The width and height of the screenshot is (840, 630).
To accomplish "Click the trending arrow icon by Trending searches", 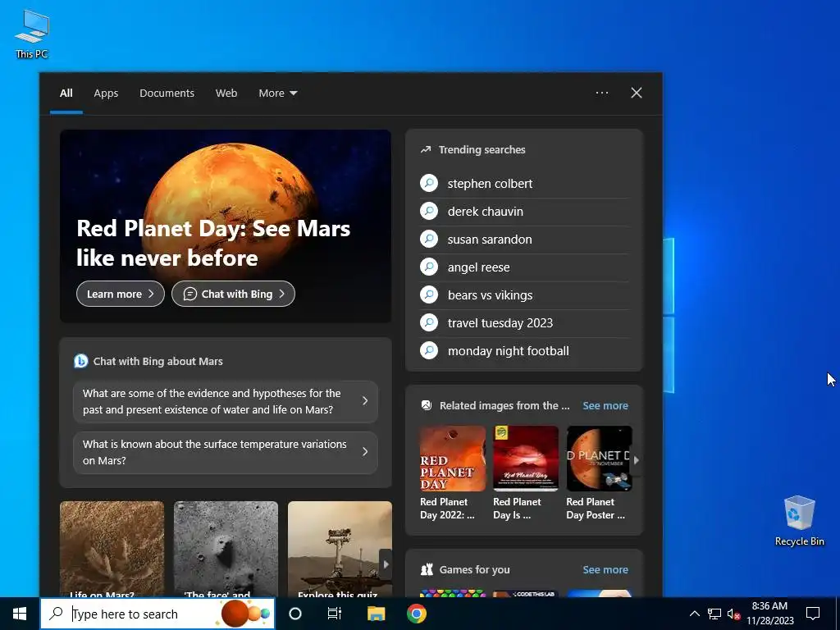I will pos(426,150).
